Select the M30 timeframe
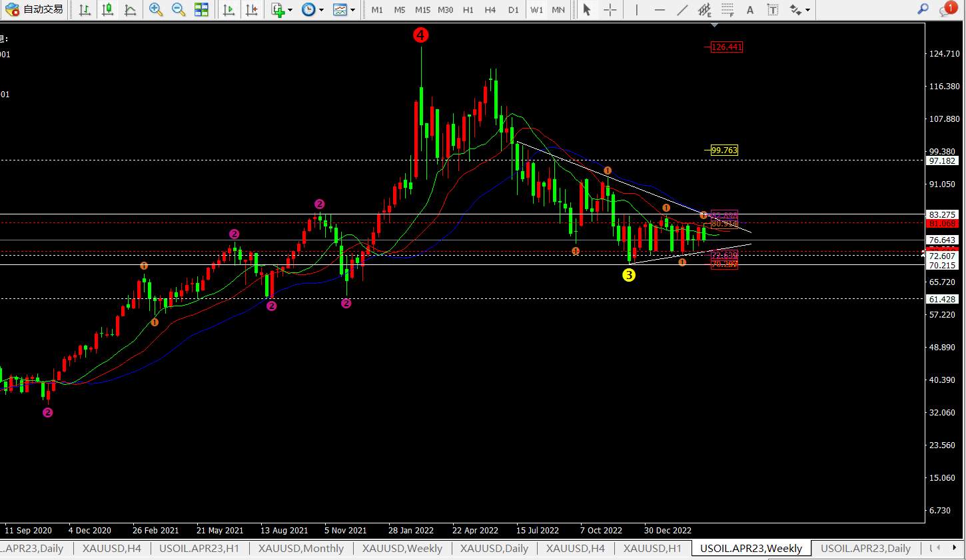This screenshot has width=966, height=560. click(x=446, y=9)
